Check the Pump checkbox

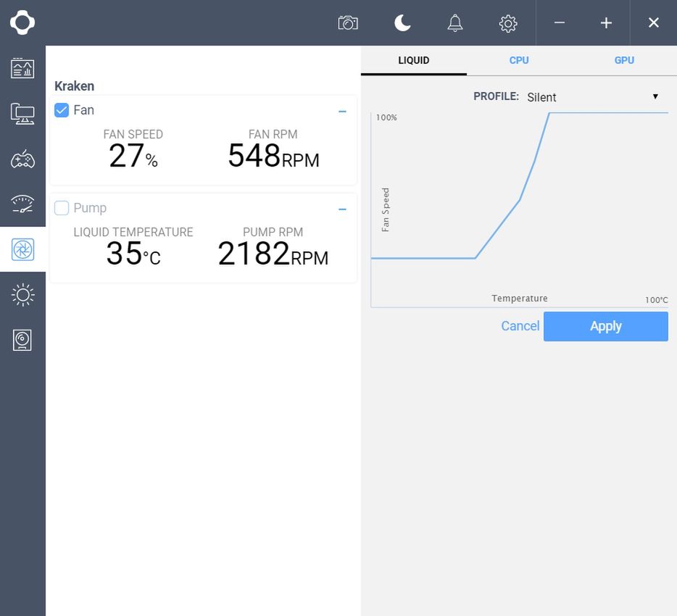62,208
